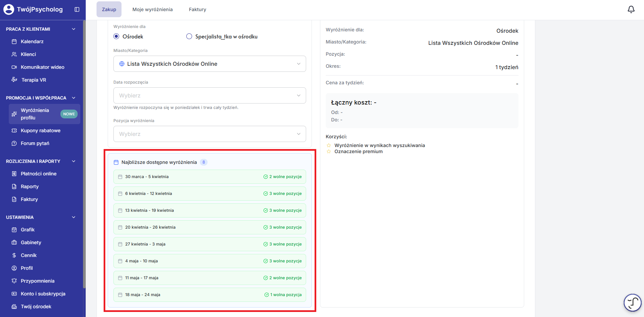644x317 pixels.
Task: Collapse the ROZLICZENIA I RAPORTY section
Action: 74,161
